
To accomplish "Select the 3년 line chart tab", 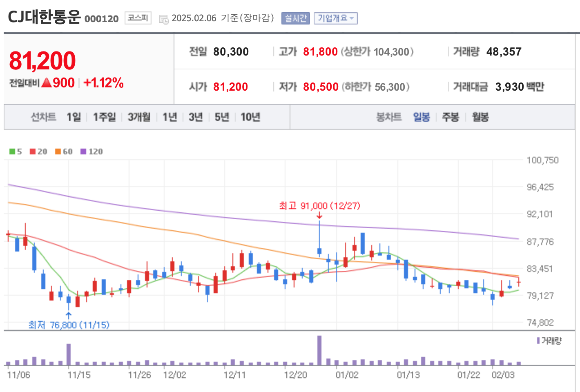I will point(196,117).
